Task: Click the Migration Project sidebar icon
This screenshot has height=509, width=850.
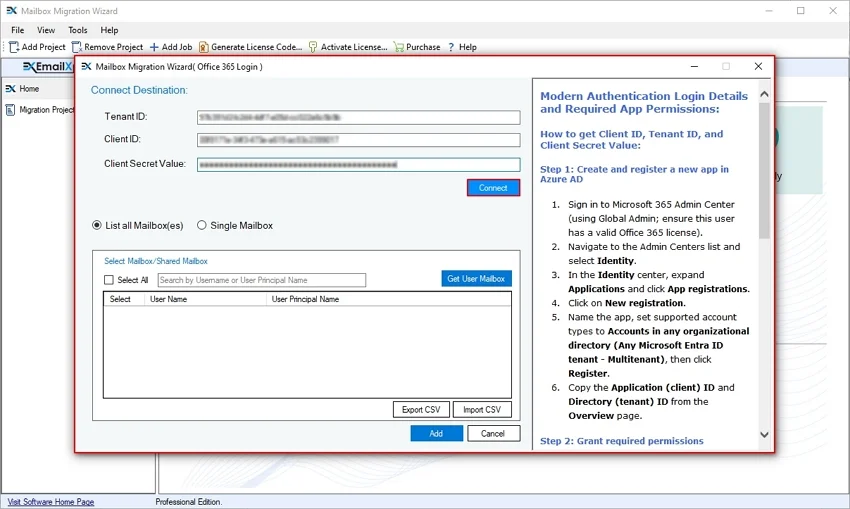Action: click(10, 110)
